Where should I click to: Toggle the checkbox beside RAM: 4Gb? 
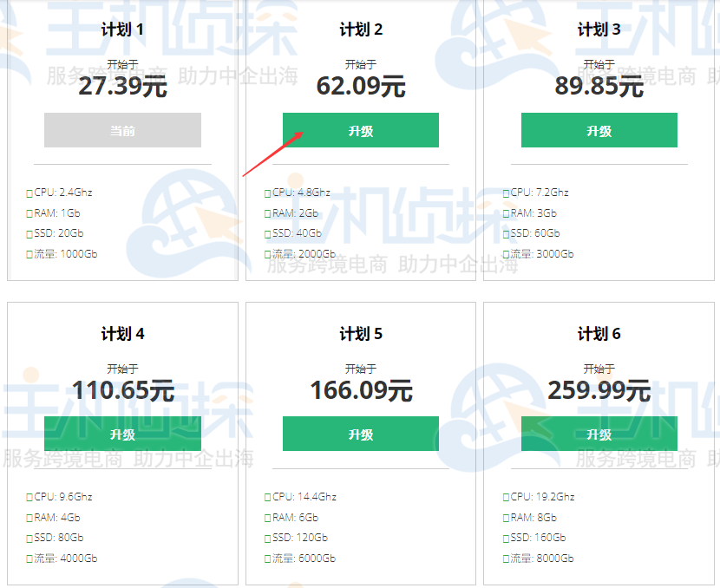(x=29, y=517)
